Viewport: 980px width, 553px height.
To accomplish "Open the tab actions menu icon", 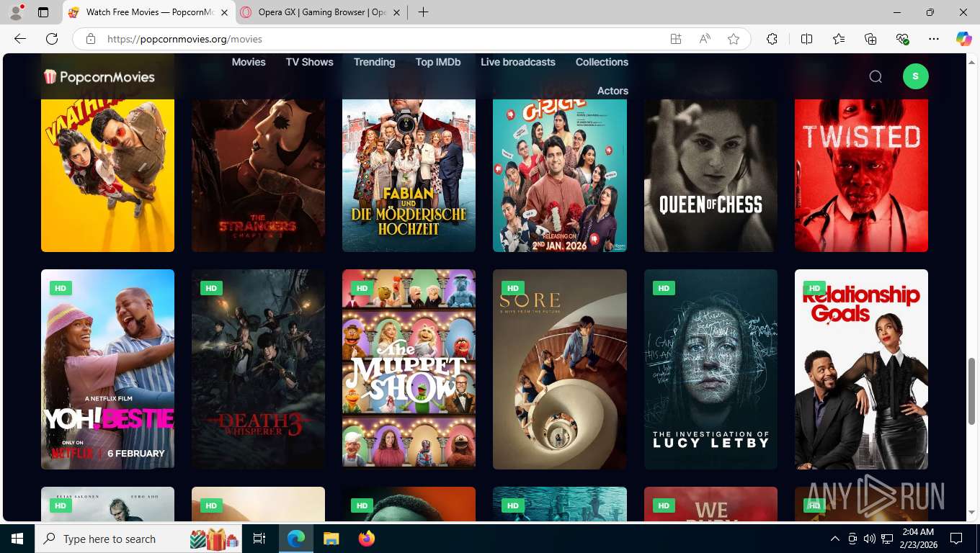I will [x=43, y=12].
